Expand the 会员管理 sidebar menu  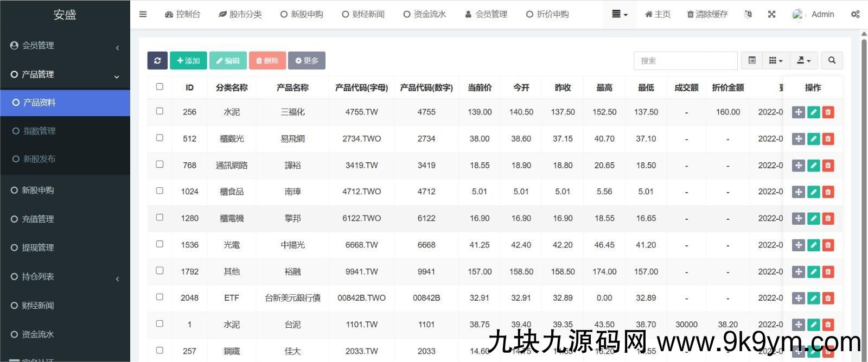click(65, 46)
